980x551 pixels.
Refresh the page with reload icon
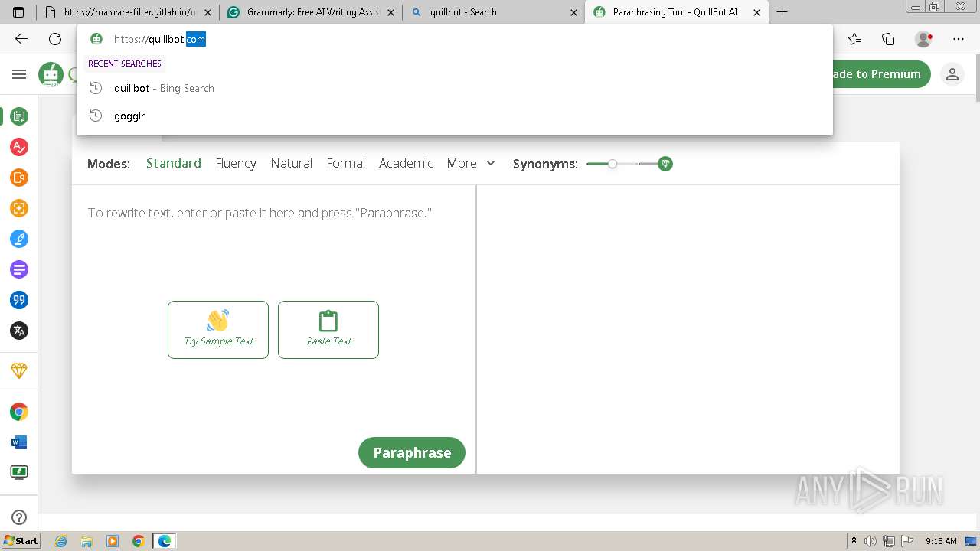click(55, 39)
